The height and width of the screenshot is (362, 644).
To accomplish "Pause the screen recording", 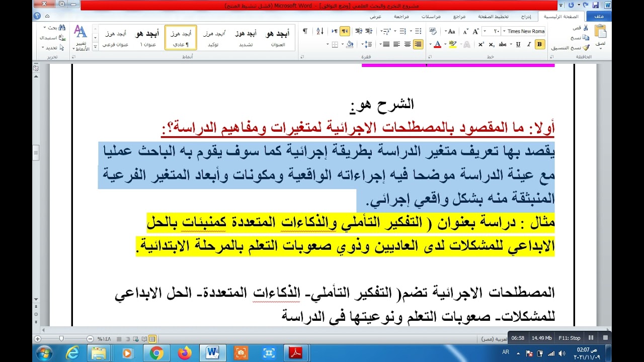I will [591, 338].
